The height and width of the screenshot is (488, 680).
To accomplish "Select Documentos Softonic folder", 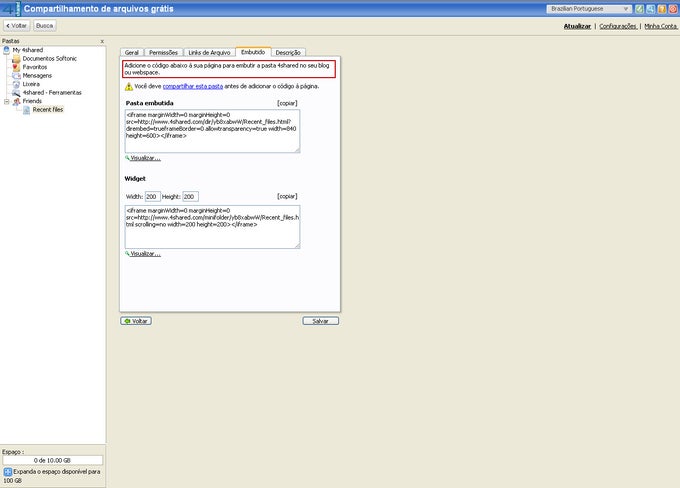I will (50, 59).
